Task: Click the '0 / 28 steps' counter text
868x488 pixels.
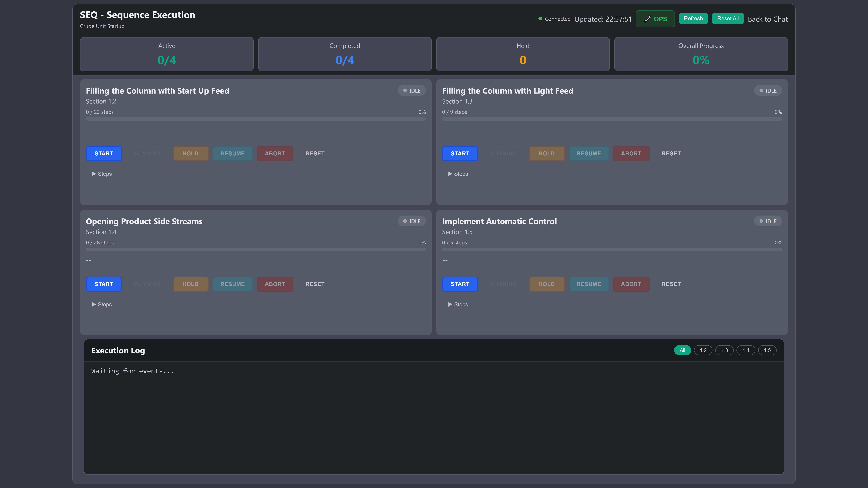Action: [100, 243]
